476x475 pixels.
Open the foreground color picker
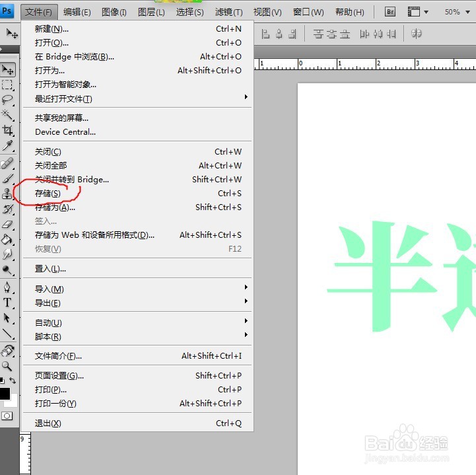click(x=4, y=394)
